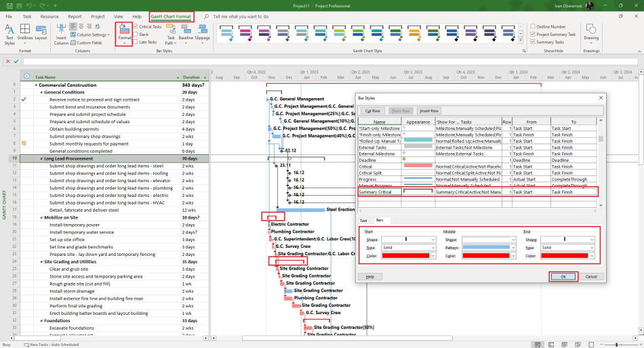Click OK in Bar Styles dialog
This screenshot has height=348, width=644.
point(563,277)
